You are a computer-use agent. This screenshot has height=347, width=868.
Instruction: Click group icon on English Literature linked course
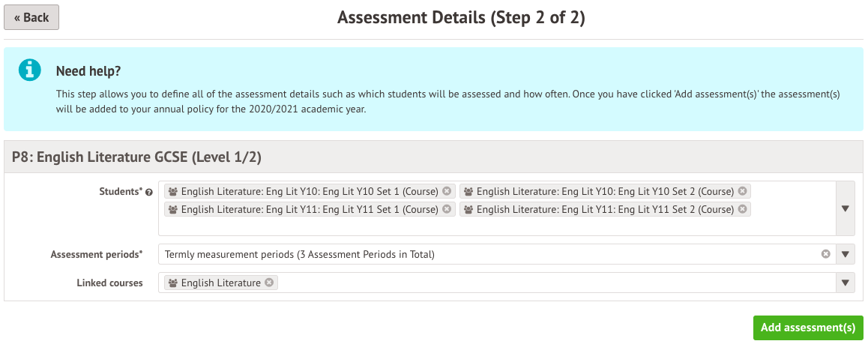(173, 283)
